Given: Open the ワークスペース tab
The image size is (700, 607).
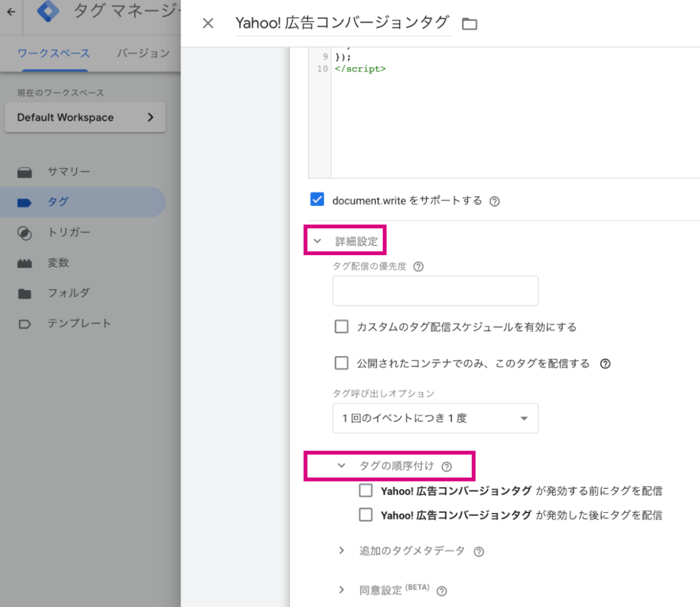Looking at the screenshot, I should click(54, 53).
